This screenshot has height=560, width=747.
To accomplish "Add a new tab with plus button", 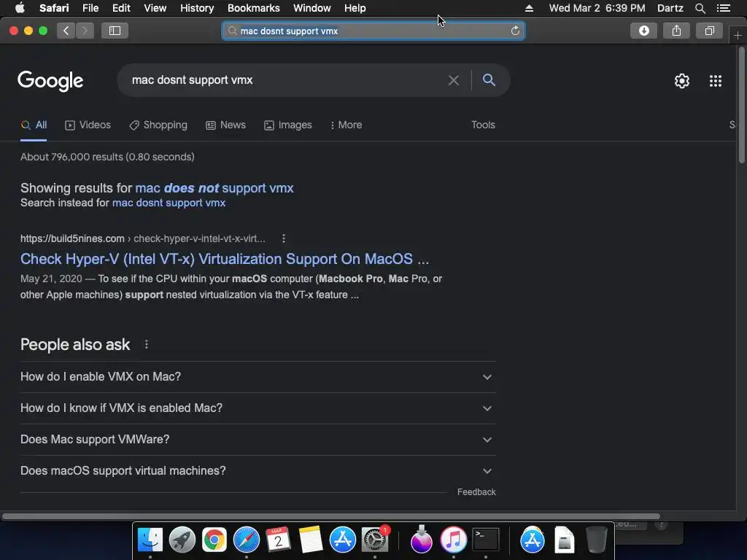I will pos(738,36).
